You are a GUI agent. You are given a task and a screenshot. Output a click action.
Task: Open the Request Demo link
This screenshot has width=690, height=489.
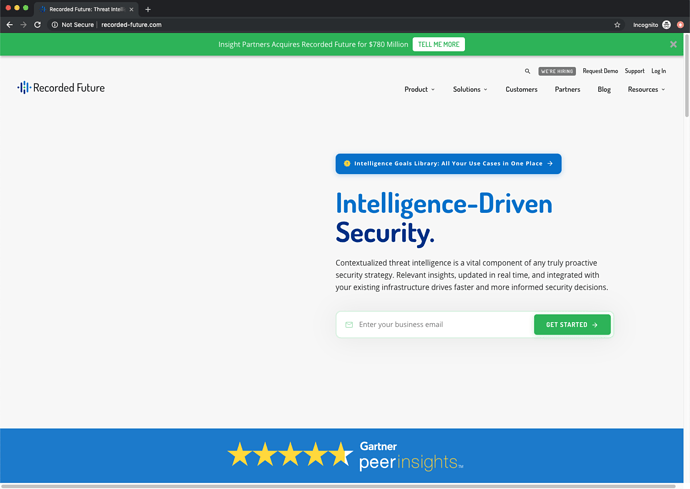click(x=600, y=71)
